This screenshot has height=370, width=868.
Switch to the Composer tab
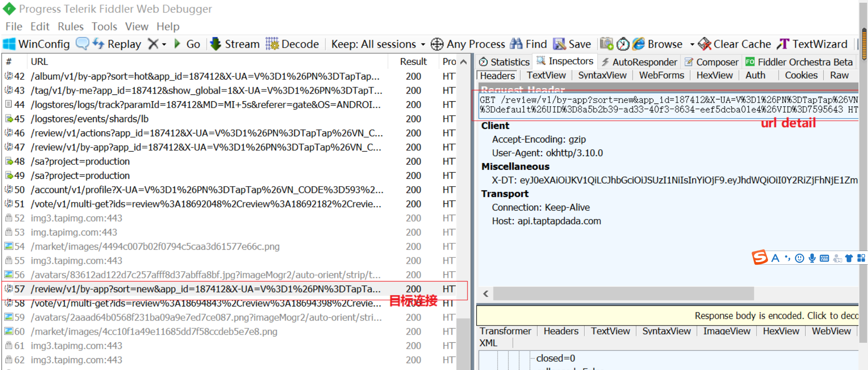point(711,62)
